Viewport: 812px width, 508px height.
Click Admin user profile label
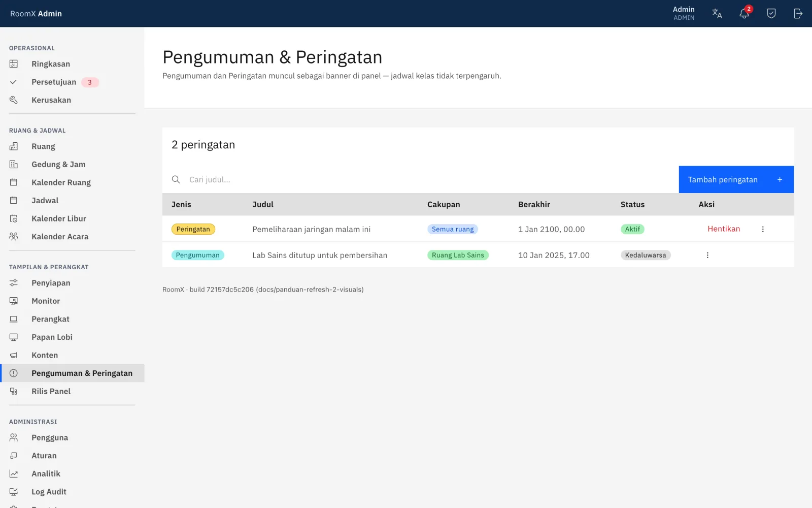pos(684,14)
